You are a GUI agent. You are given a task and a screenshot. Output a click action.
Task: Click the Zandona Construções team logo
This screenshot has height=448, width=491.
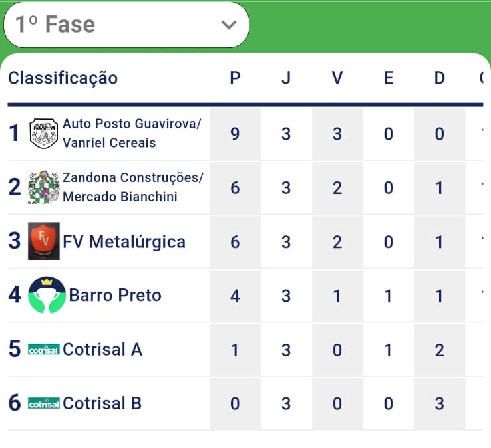44,187
